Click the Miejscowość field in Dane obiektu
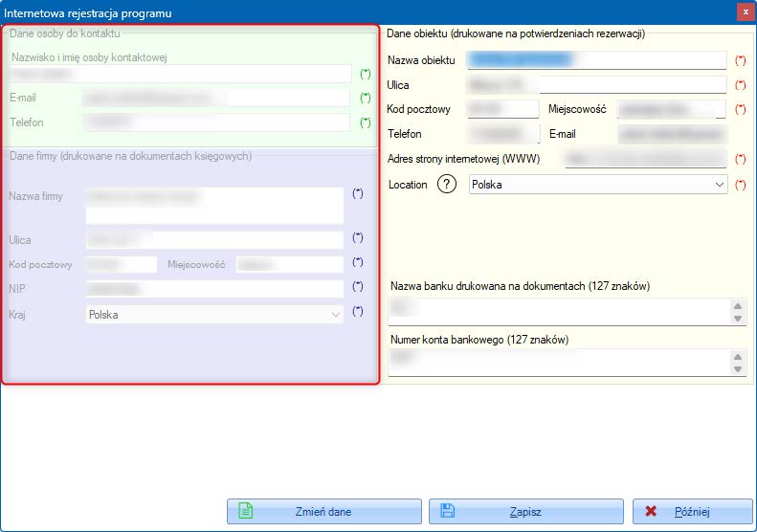Image resolution: width=757 pixels, height=532 pixels. click(x=672, y=110)
